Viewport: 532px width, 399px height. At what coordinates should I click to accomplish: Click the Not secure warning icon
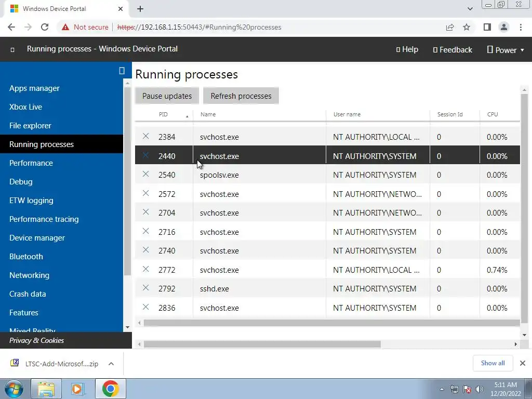coord(65,27)
